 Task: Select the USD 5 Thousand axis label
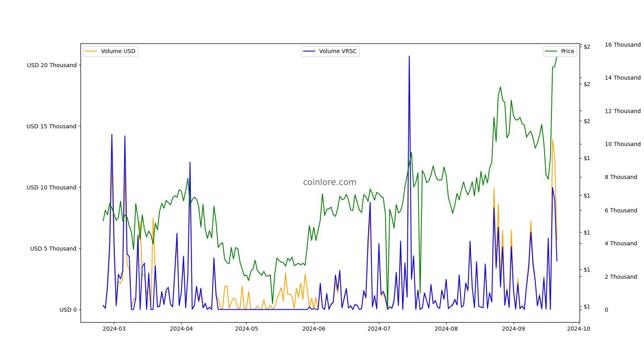[53, 249]
